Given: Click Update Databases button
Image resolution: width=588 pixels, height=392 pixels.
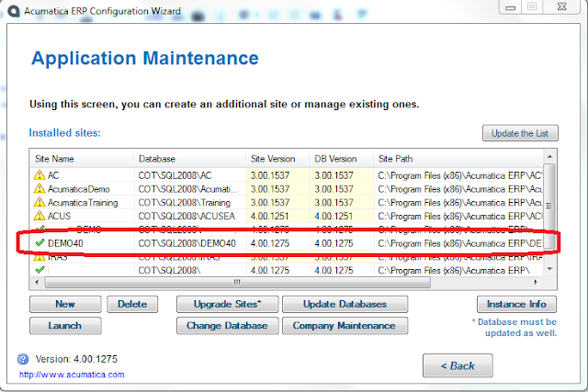Looking at the screenshot, I should pyautogui.click(x=345, y=304).
